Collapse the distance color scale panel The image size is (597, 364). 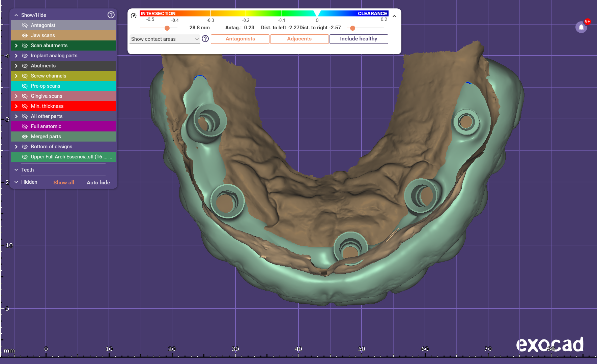point(394,16)
